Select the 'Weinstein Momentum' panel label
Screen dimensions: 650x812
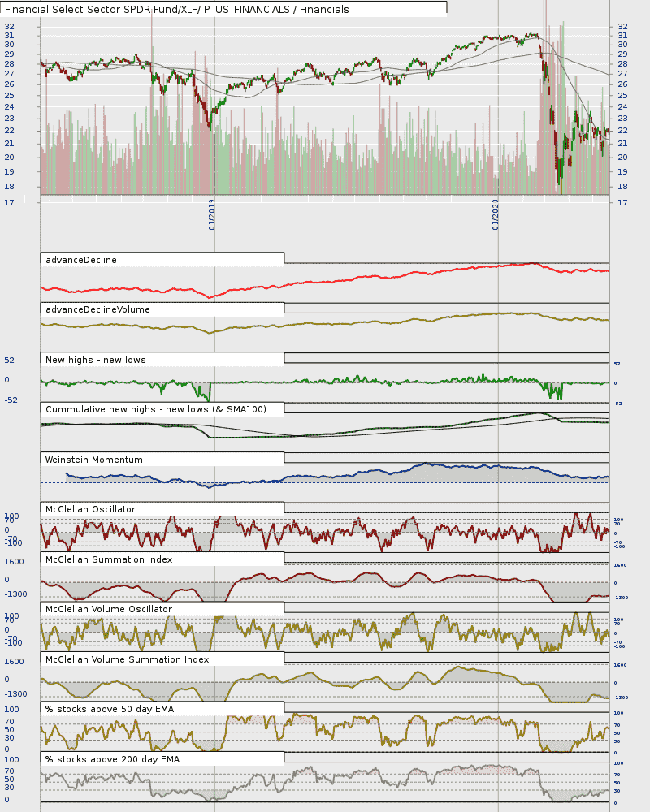click(x=93, y=460)
